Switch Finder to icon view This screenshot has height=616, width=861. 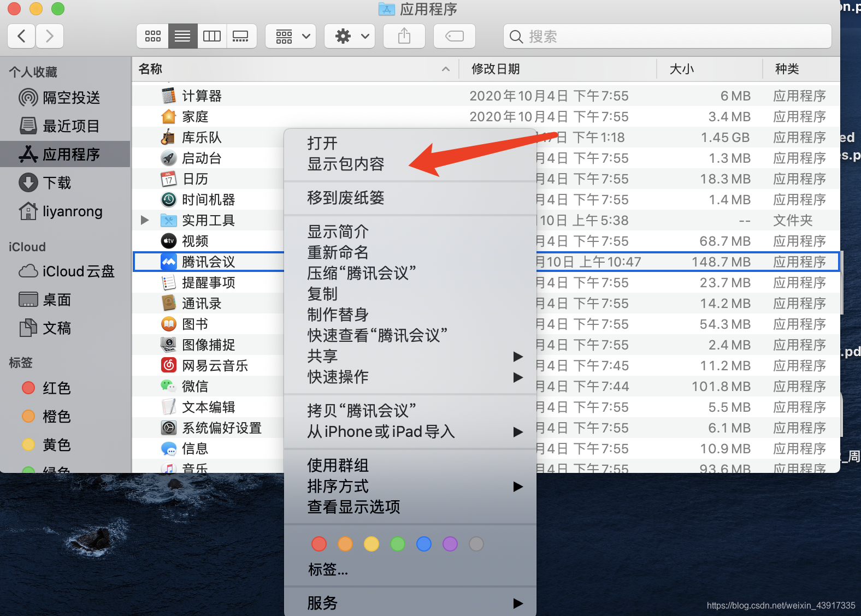point(152,37)
